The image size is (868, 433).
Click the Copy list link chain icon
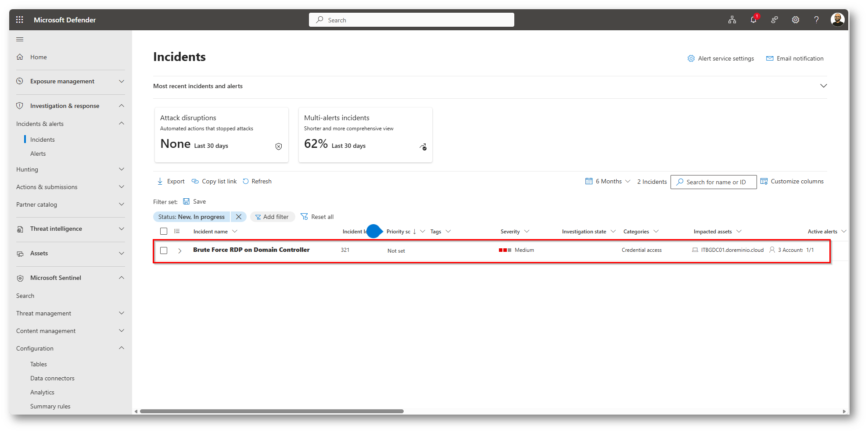coord(195,181)
